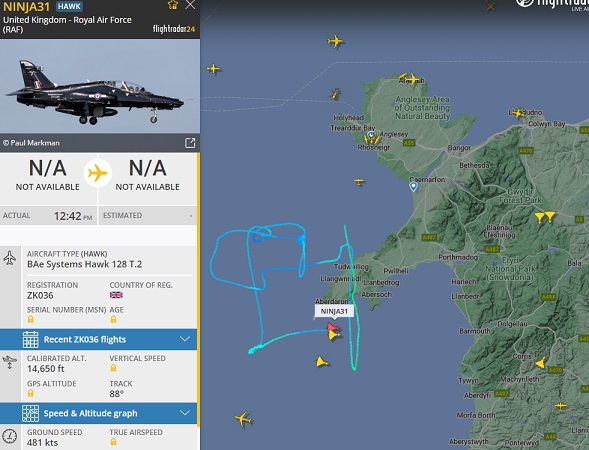
Task: Select the yellow aircraft in bottom-left sea area
Action: (243, 419)
